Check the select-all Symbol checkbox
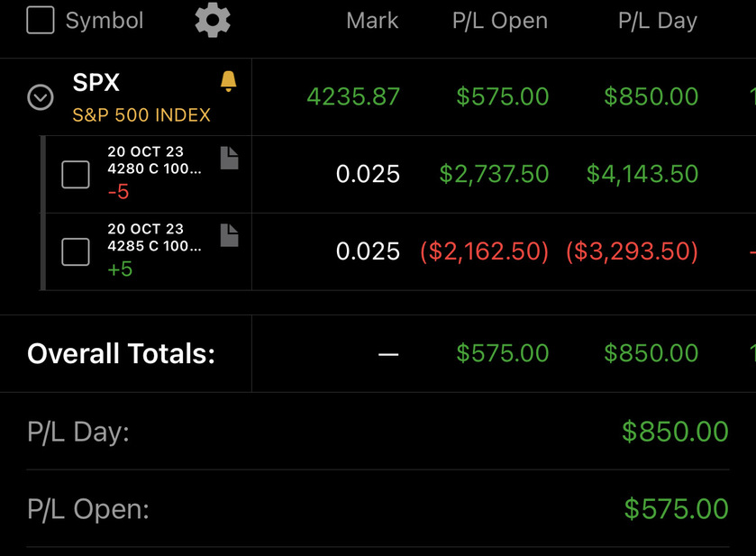756x556 pixels. pos(41,20)
